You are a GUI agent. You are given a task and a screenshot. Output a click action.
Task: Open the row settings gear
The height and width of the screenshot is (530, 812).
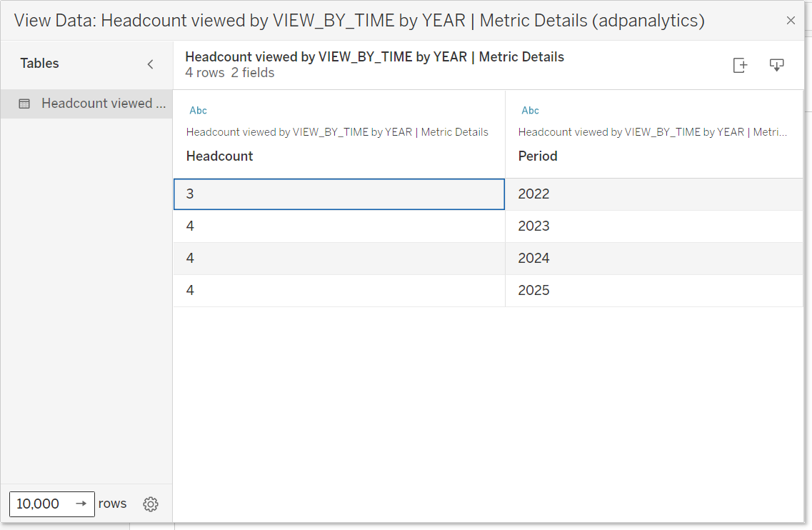click(x=150, y=504)
